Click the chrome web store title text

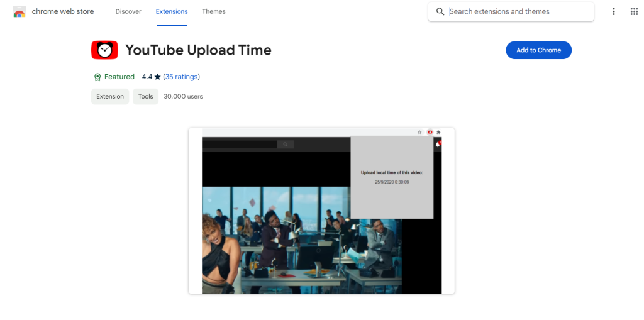tap(63, 11)
